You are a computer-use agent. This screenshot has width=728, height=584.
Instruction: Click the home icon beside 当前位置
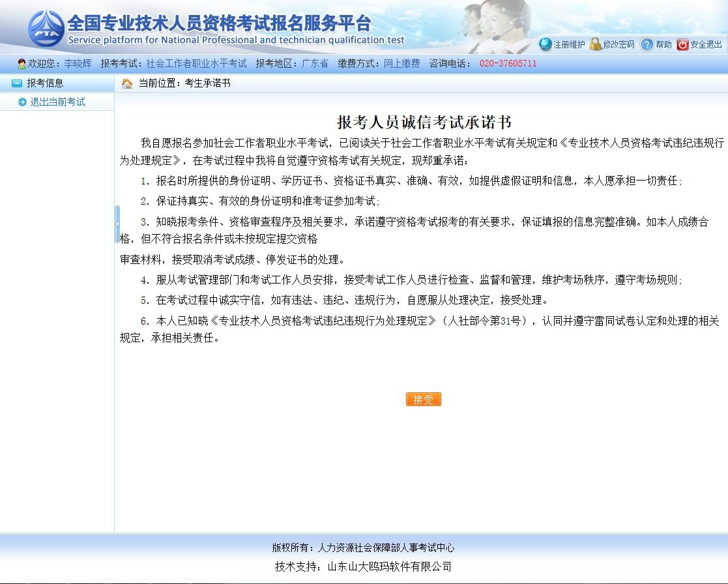[x=126, y=83]
